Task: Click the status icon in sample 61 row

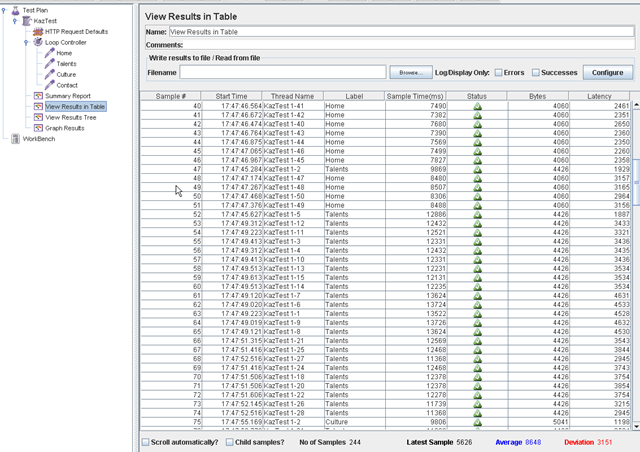Action: (x=477, y=296)
